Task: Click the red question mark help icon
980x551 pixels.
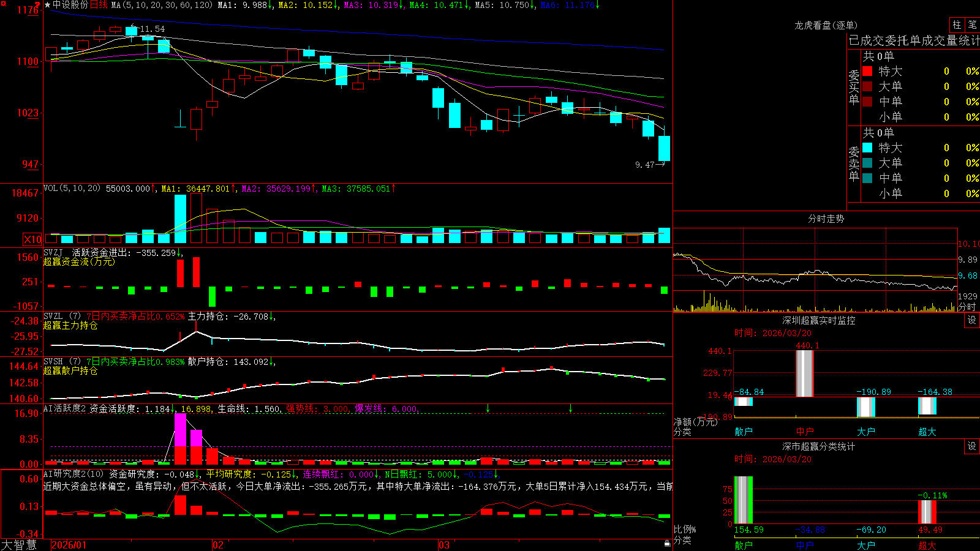Action: [x=38, y=5]
